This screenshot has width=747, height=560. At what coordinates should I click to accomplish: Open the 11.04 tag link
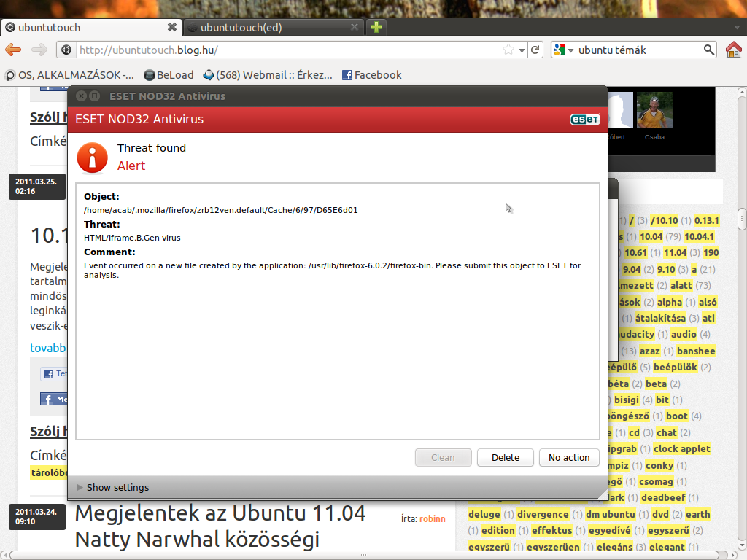[675, 253]
